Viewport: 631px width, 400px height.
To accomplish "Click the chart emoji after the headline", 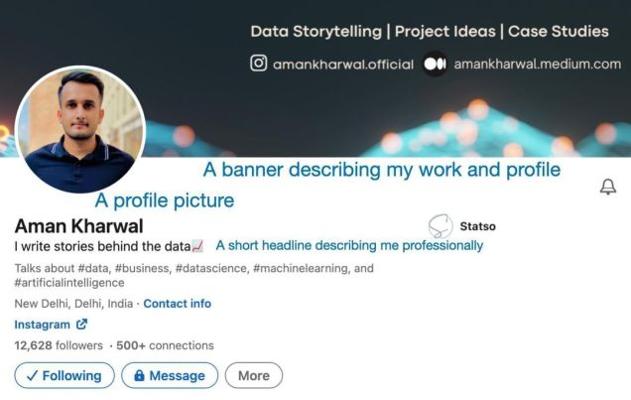I will coord(198,246).
